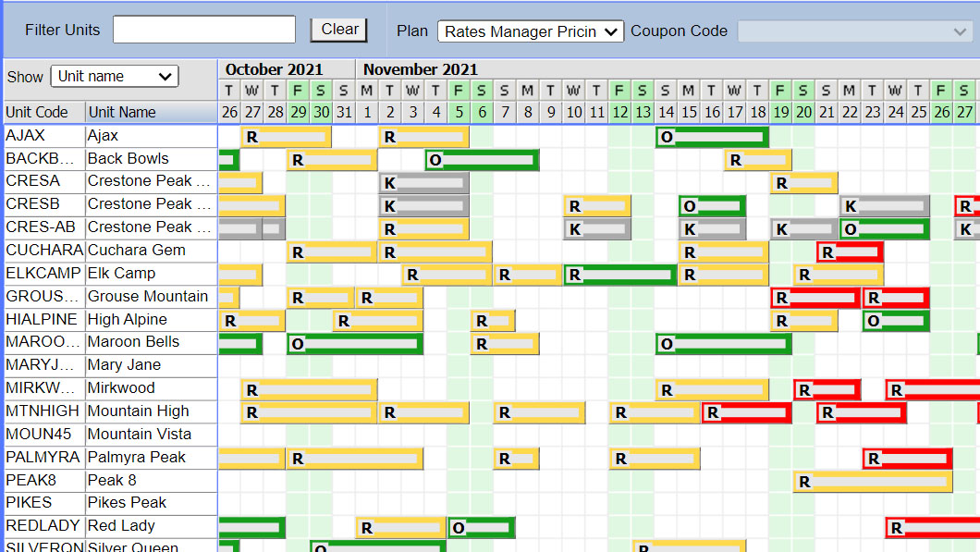Expand the Show Unit name dropdown
980x552 pixels.
coord(115,77)
